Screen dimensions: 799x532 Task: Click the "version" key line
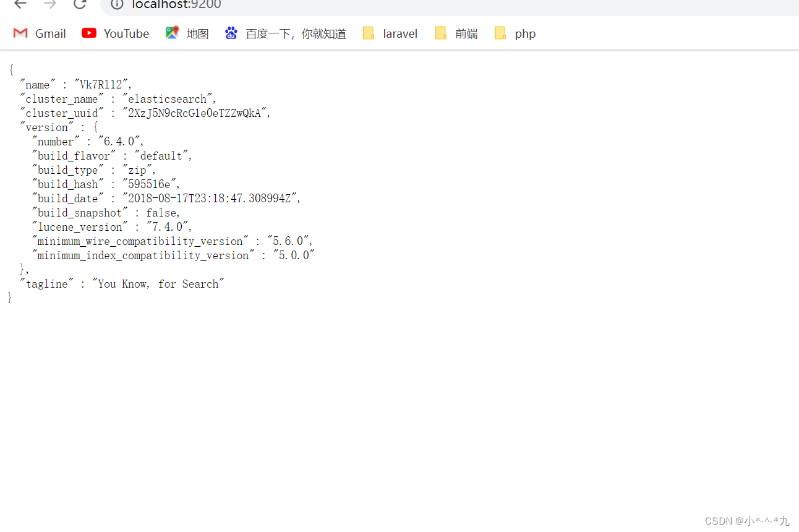click(59, 127)
